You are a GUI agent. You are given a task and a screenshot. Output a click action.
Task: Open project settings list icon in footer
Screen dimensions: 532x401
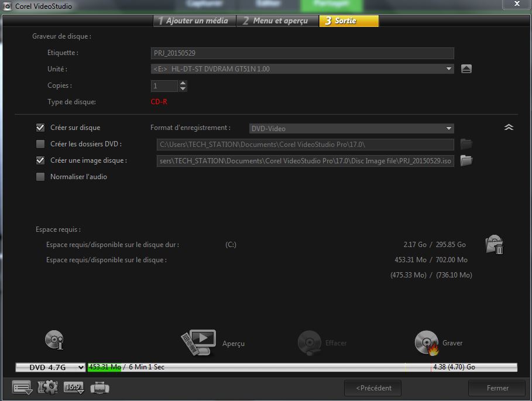[22, 388]
